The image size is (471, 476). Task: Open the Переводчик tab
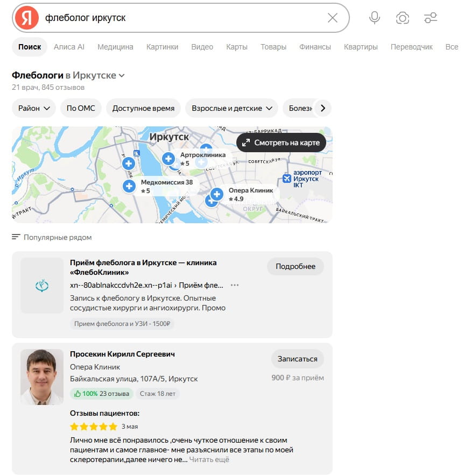[x=411, y=47]
